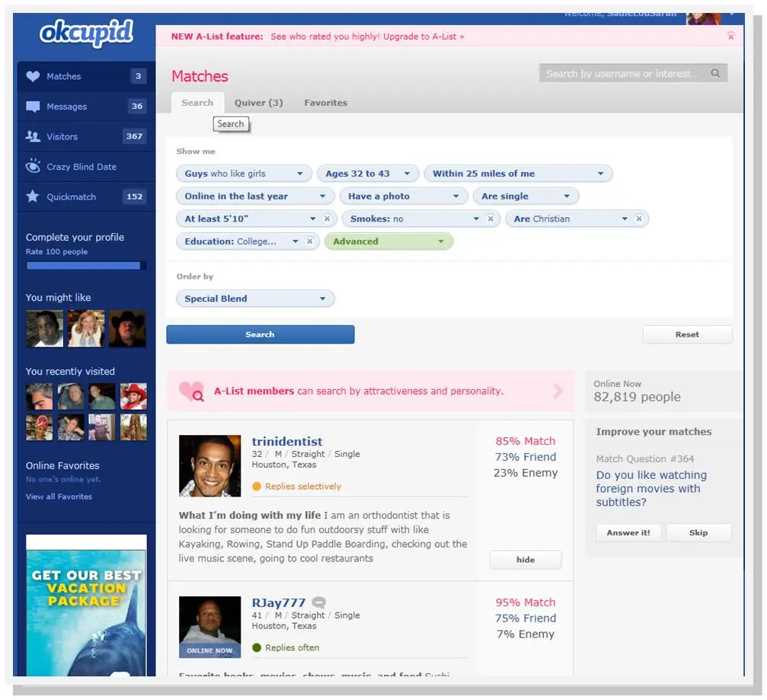Click Rate 100 people link

56,251
